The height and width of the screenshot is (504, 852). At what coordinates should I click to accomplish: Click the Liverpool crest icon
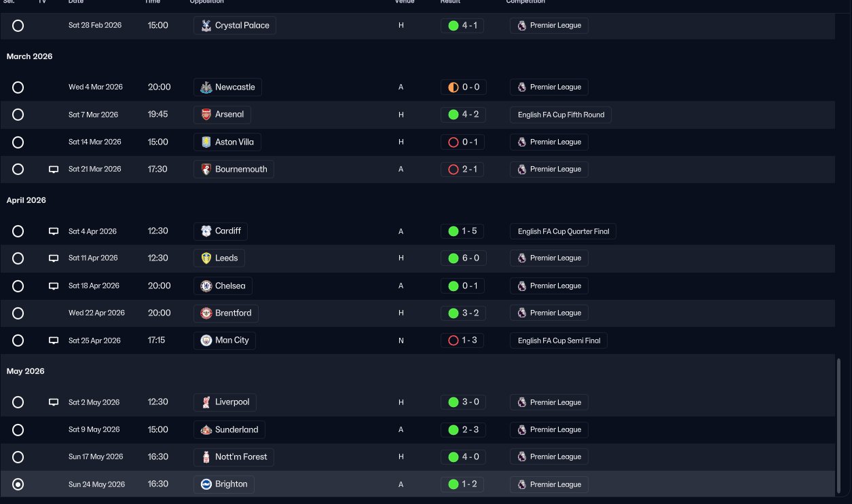(206, 402)
